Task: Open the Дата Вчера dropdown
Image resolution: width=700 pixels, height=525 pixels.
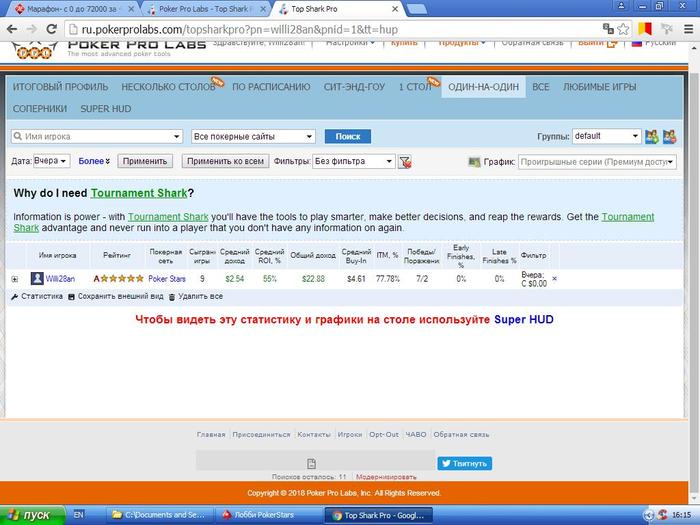Action: (52, 161)
